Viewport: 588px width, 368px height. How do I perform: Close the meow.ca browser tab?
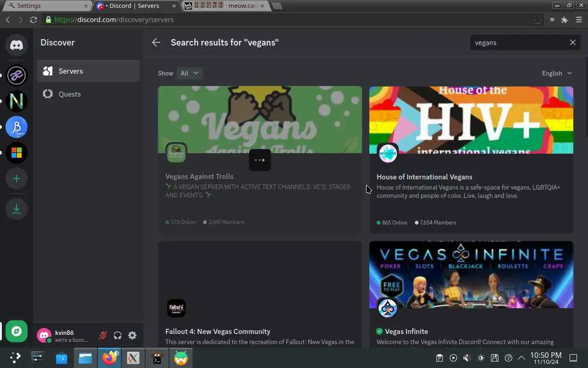[263, 6]
